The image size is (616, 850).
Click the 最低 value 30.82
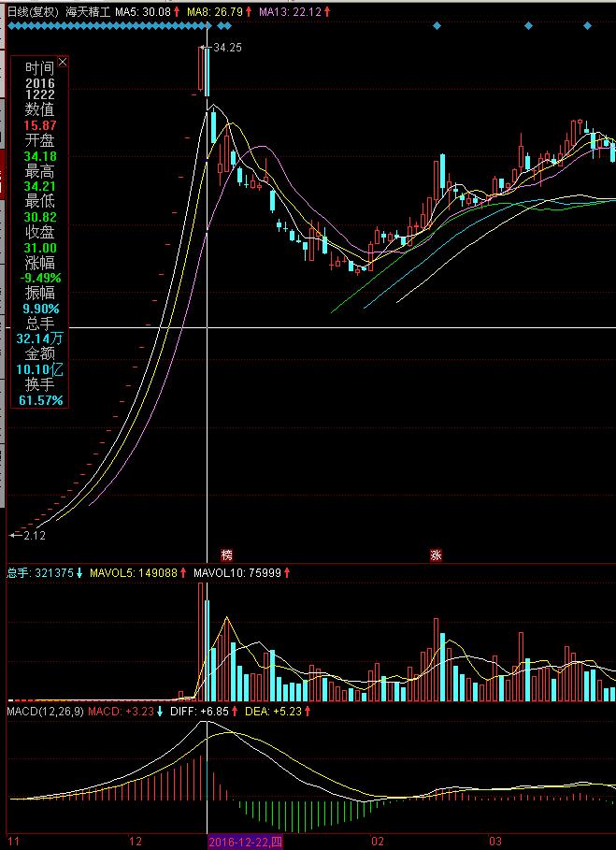click(x=40, y=217)
